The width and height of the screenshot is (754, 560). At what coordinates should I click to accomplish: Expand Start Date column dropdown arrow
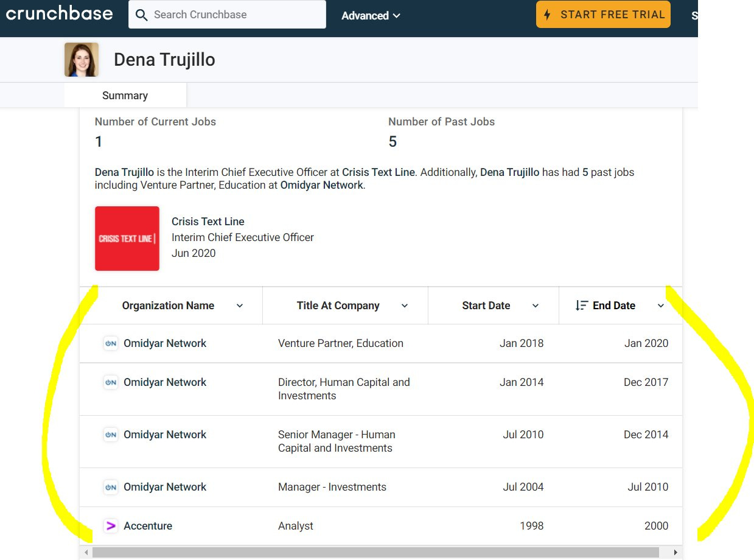pyautogui.click(x=536, y=306)
